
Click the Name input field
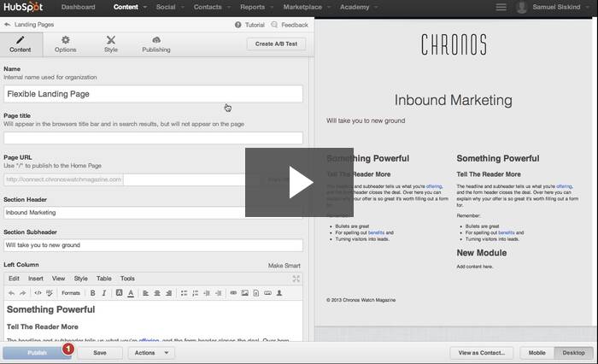coord(153,94)
